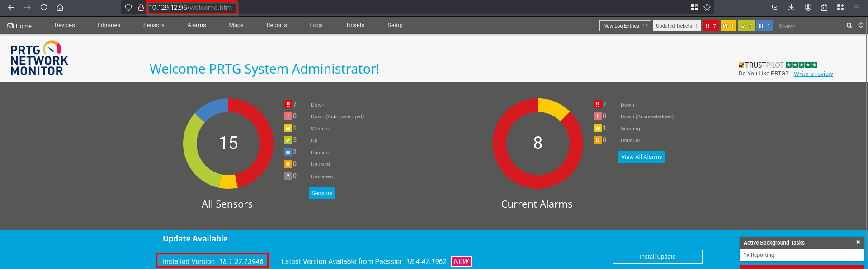
Task: Bookmark this page with star icon
Action: pyautogui.click(x=707, y=7)
